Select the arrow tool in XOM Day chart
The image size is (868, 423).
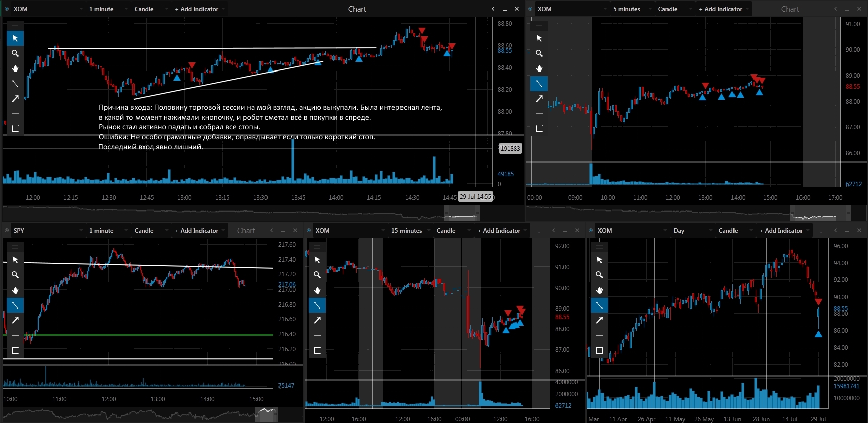(599, 320)
